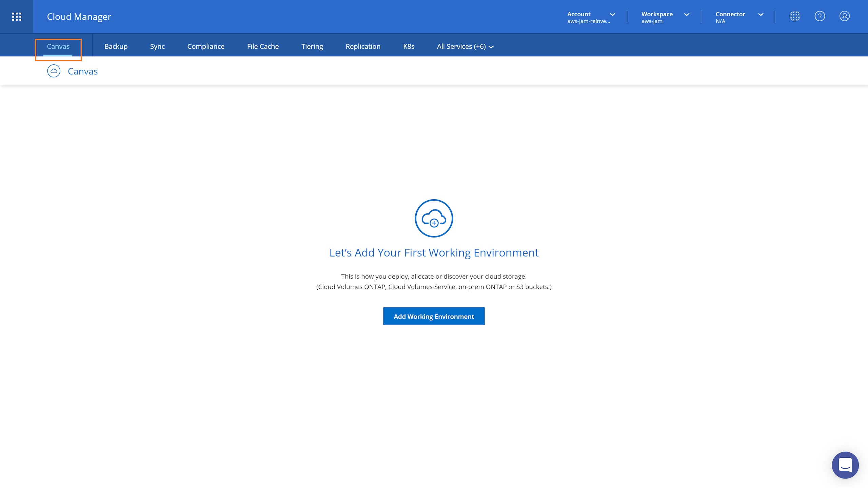Expand the Workspace aws-jam dropdown
The image size is (868, 488).
click(665, 17)
